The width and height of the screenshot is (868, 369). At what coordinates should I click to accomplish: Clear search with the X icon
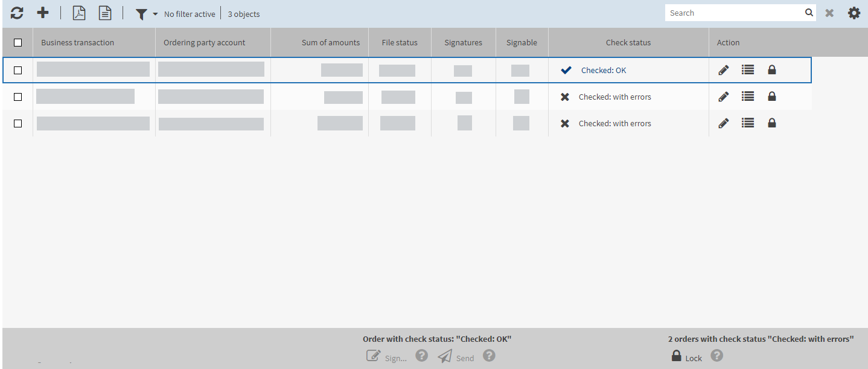pos(829,13)
